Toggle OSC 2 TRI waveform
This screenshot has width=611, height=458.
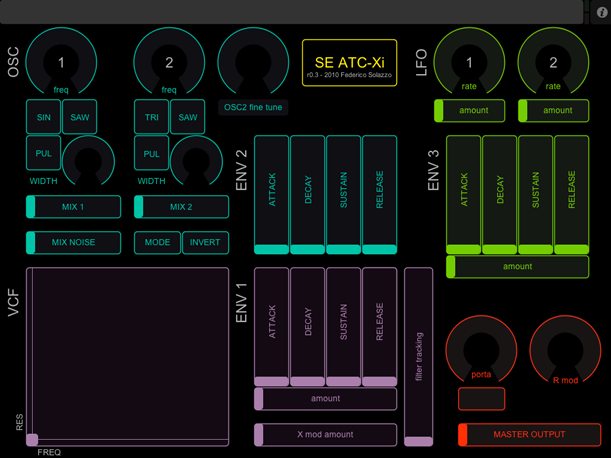point(152,117)
